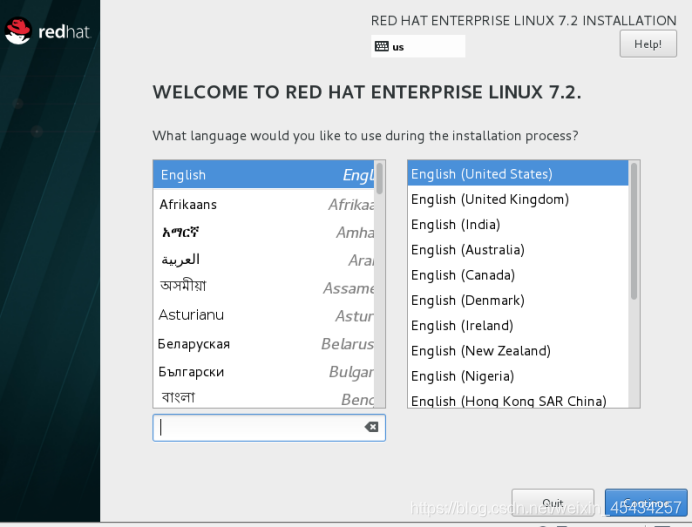Select the Assamese language row
Screen dimensions: 692x527
263,287
